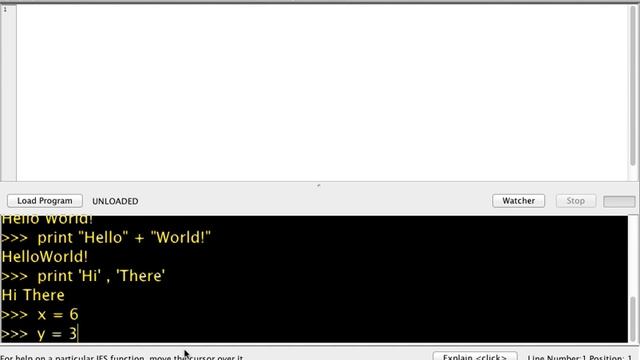Click the Explain <click> button
The height and width of the screenshot is (360, 640).
point(475,356)
